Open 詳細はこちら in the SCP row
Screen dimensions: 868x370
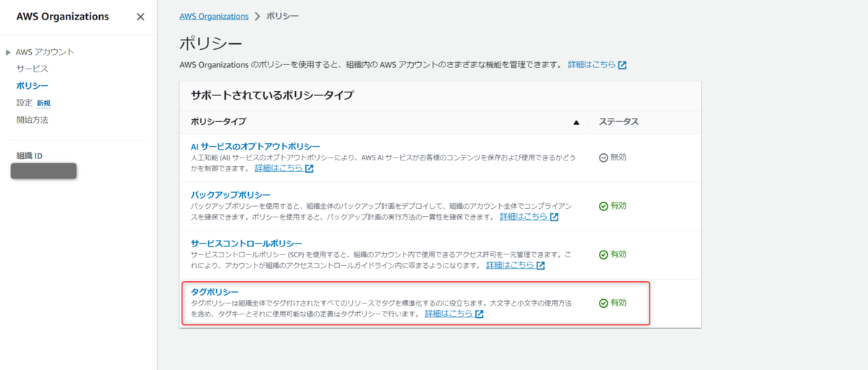(x=510, y=265)
